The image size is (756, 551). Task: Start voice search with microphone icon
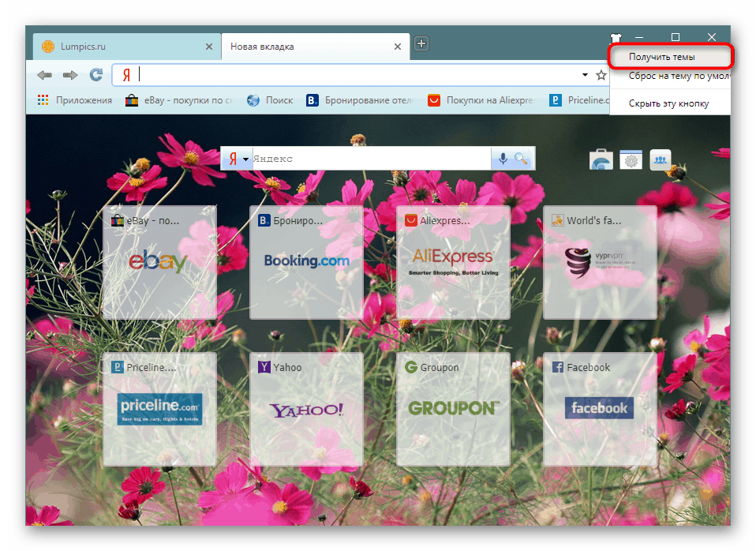pos(503,159)
